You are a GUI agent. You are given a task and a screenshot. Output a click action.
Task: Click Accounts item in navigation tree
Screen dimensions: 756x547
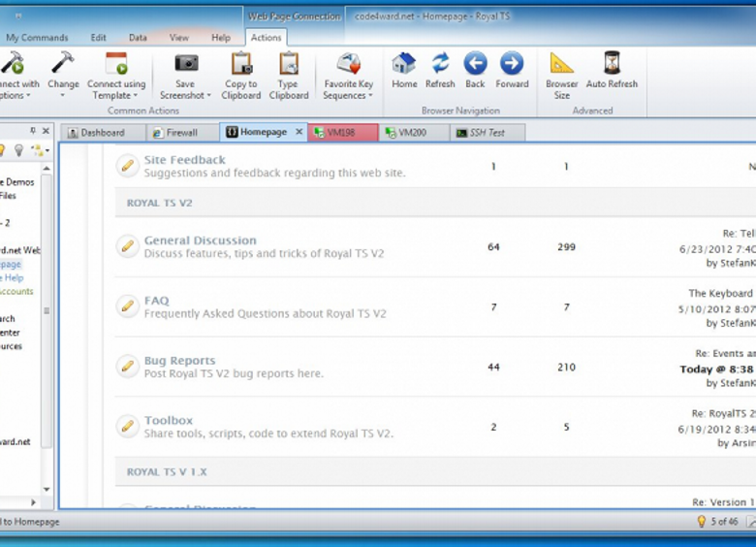tap(16, 291)
